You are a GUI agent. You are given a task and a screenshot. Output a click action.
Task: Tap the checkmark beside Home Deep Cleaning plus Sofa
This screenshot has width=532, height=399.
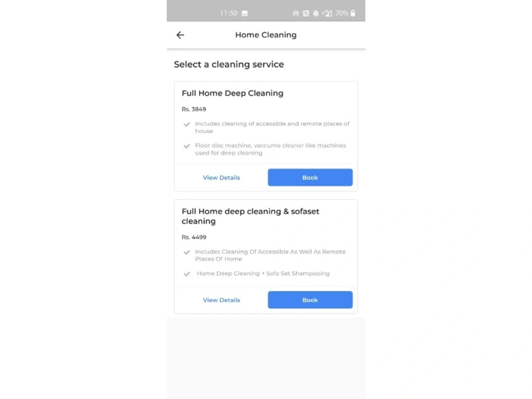click(x=187, y=273)
